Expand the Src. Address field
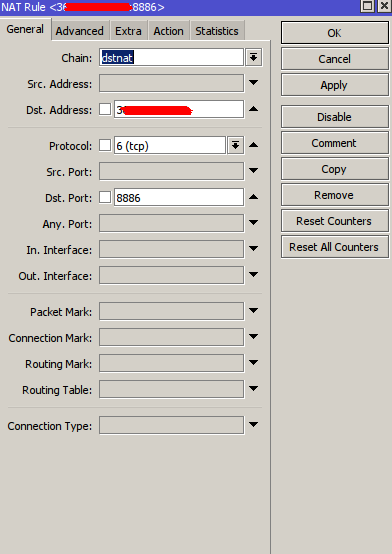The image size is (392, 554). click(x=253, y=83)
